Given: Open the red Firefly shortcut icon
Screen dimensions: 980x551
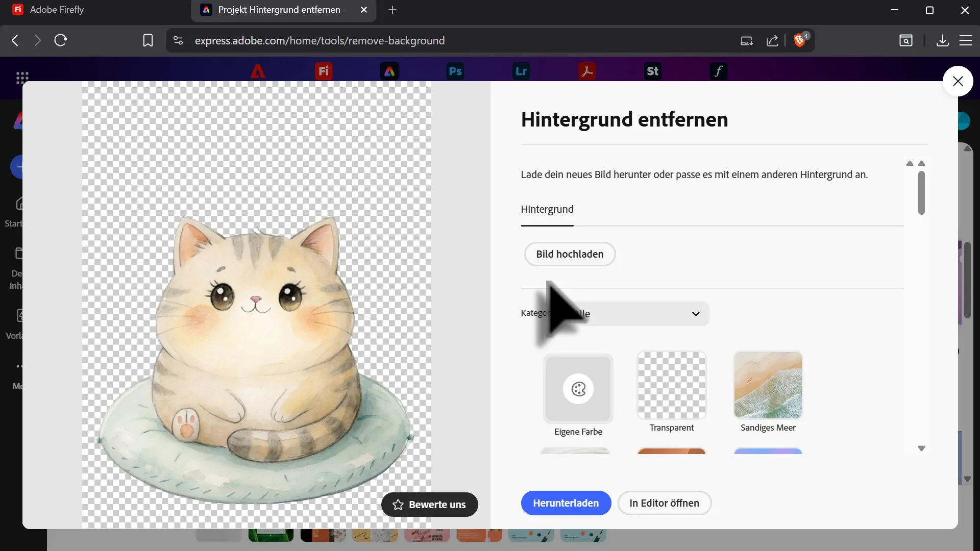Looking at the screenshot, I should [x=324, y=71].
